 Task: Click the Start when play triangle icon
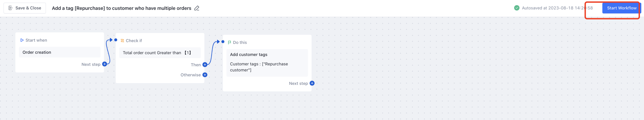(x=22, y=40)
